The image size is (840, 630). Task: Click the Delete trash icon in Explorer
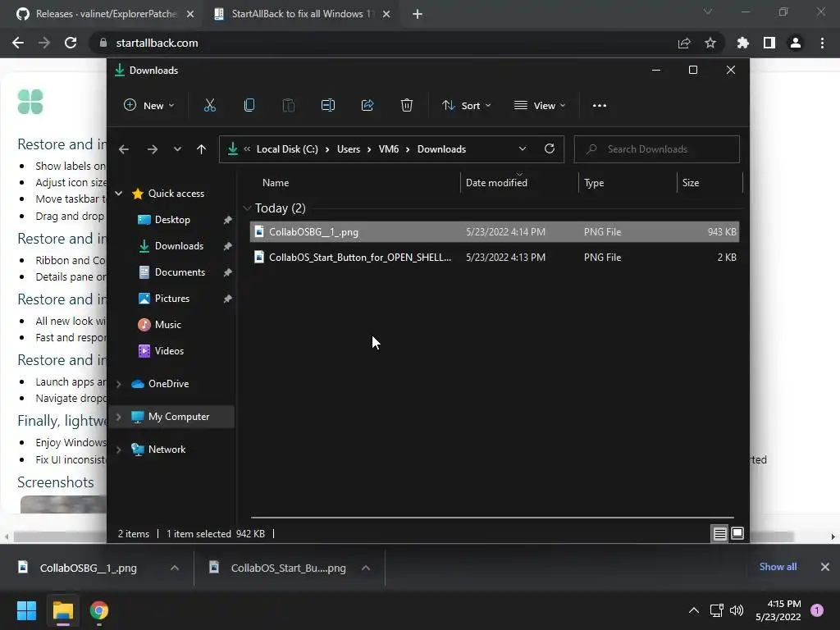[407, 106]
